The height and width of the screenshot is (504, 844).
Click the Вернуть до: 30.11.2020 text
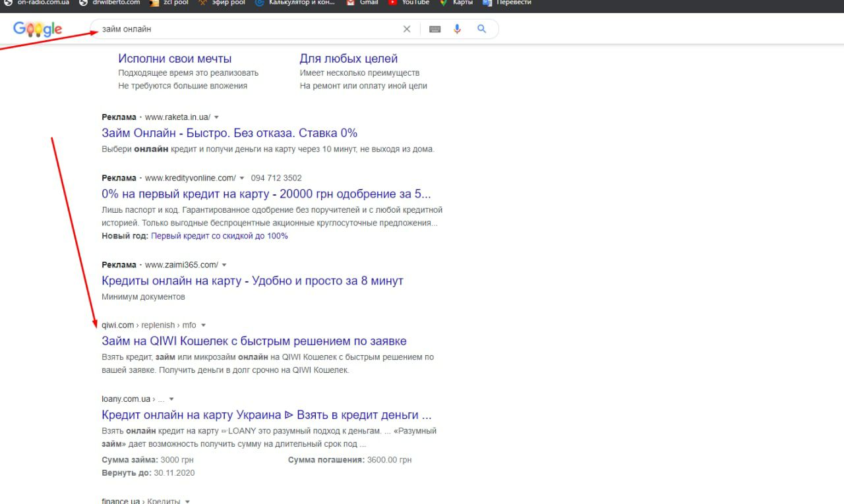coord(148,473)
